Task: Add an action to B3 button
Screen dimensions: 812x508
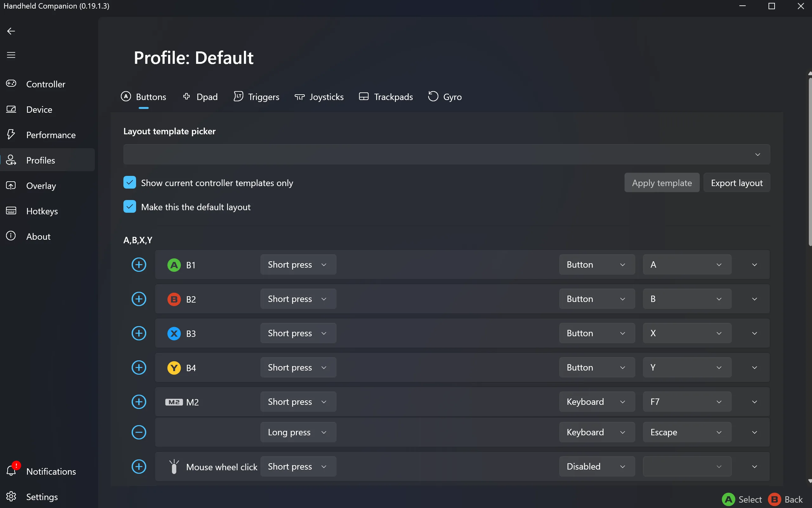Action: click(139, 333)
